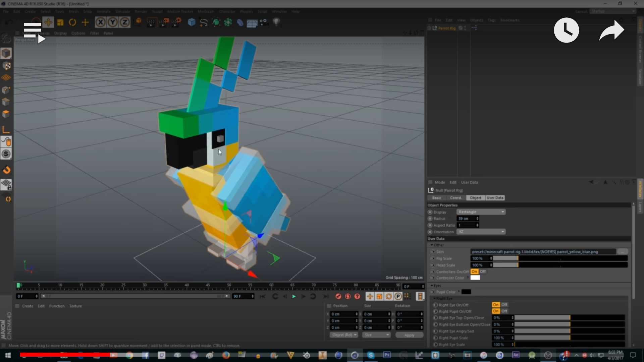The height and width of the screenshot is (362, 644).
Task: Open Edit Render Settings gear clapperboard
Action: (x=176, y=22)
